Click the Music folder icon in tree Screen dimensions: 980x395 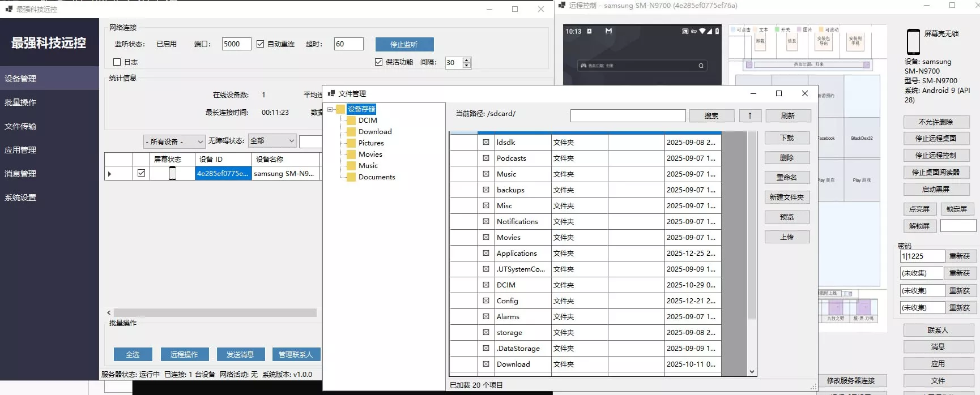coord(351,166)
